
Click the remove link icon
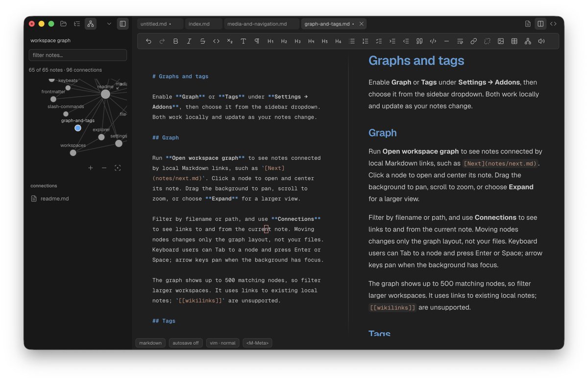487,41
